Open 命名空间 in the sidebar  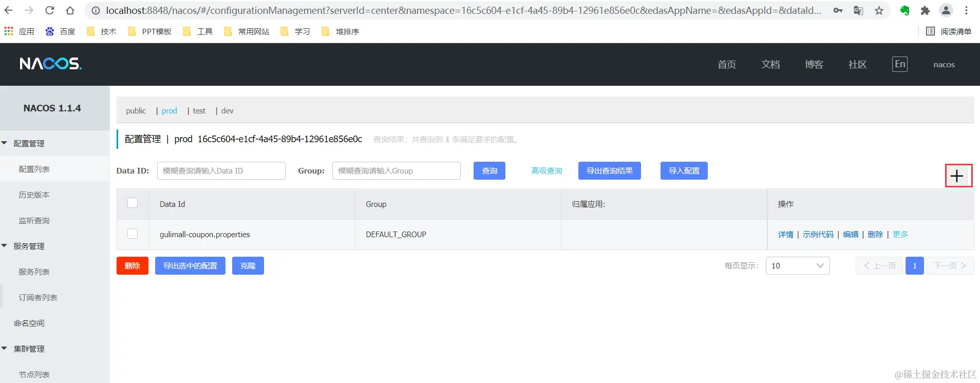29,323
